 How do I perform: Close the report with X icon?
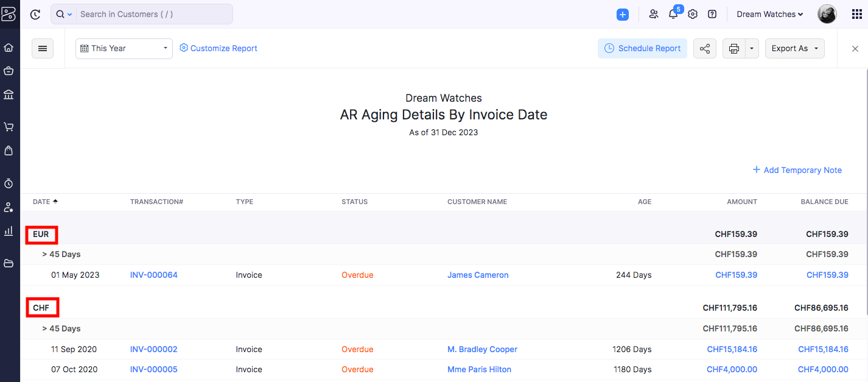pos(855,49)
